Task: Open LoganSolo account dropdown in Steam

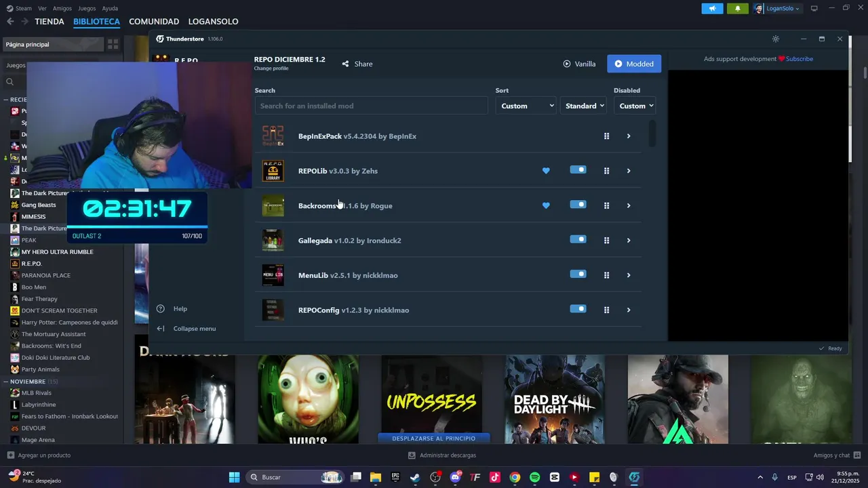Action: point(777,9)
